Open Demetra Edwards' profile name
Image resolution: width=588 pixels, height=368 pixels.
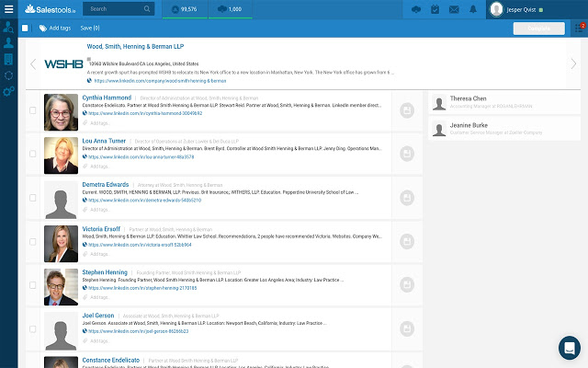pyautogui.click(x=106, y=185)
